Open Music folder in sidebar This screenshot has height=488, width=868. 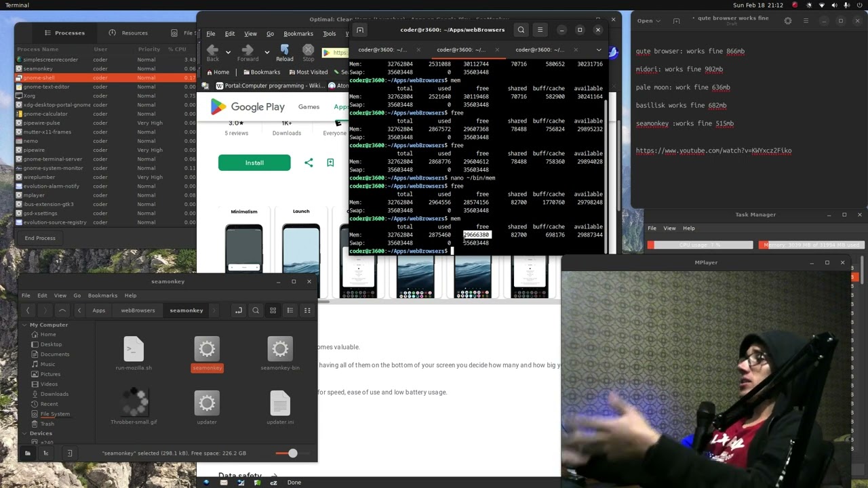click(47, 364)
